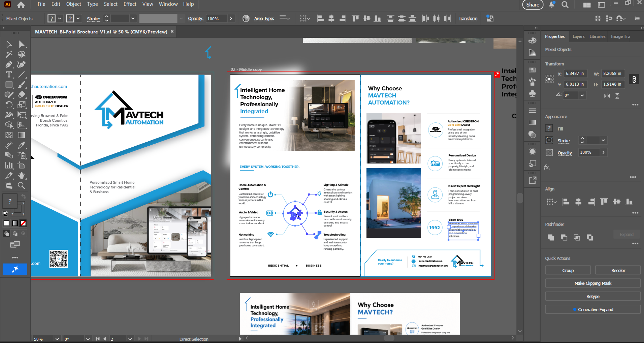Pick the Gradient tool in the toolbar
This screenshot has width=644, height=343.
21,135
